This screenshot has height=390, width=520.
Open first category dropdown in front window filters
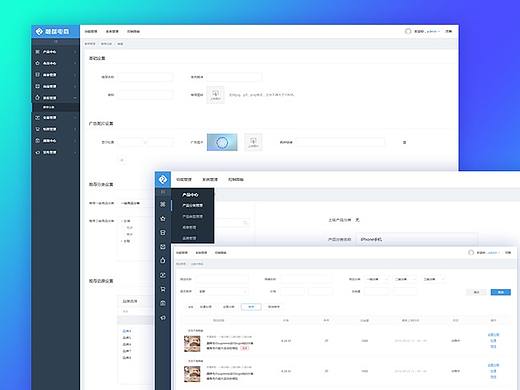tap(377, 279)
